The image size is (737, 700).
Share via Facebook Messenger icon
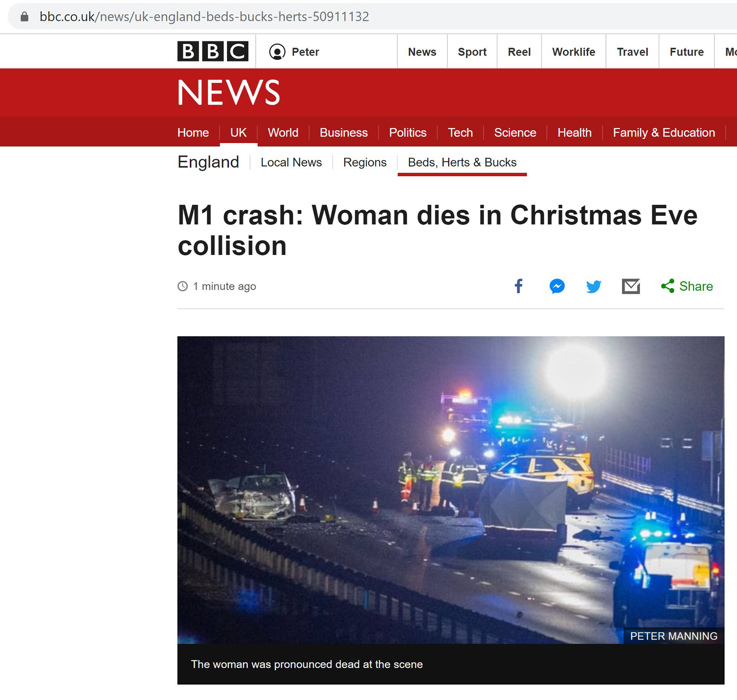[x=557, y=286]
